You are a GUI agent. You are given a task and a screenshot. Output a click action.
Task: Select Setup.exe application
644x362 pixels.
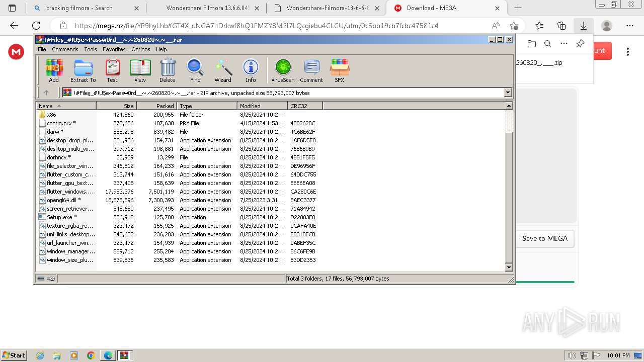click(57, 217)
